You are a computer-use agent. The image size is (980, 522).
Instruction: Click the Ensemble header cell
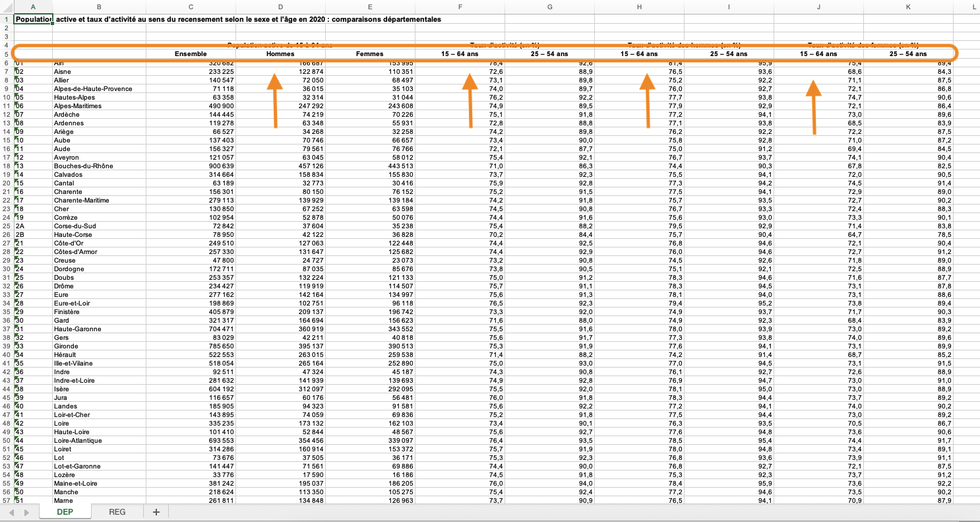pyautogui.click(x=191, y=54)
